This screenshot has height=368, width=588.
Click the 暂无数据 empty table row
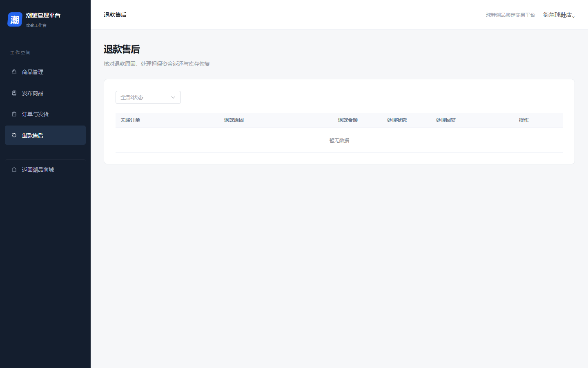pyautogui.click(x=339, y=140)
